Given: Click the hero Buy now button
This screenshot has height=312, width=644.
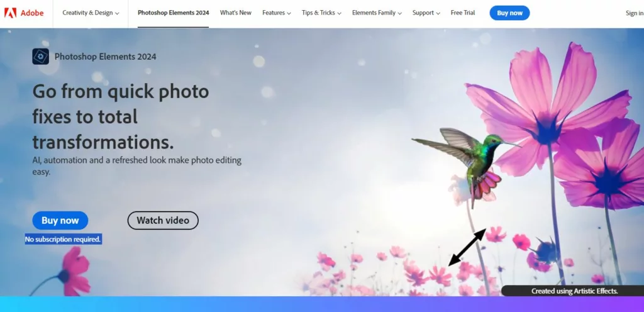Looking at the screenshot, I should 60,220.
